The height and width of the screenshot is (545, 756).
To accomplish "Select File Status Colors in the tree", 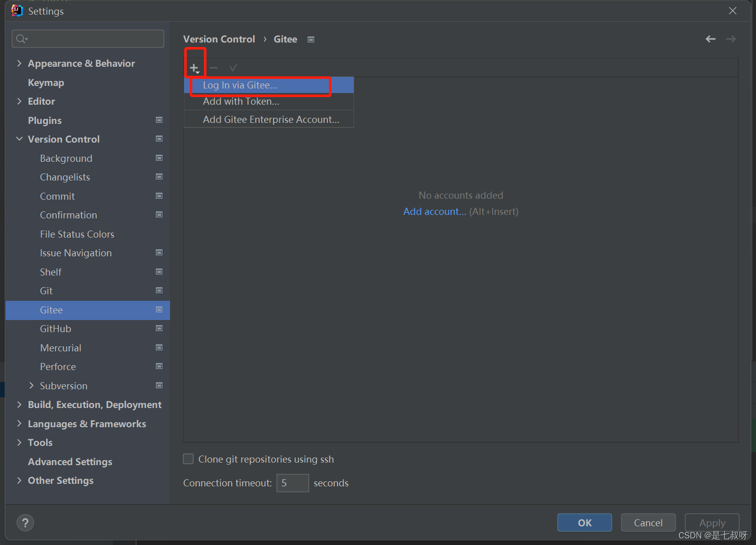I will (77, 234).
